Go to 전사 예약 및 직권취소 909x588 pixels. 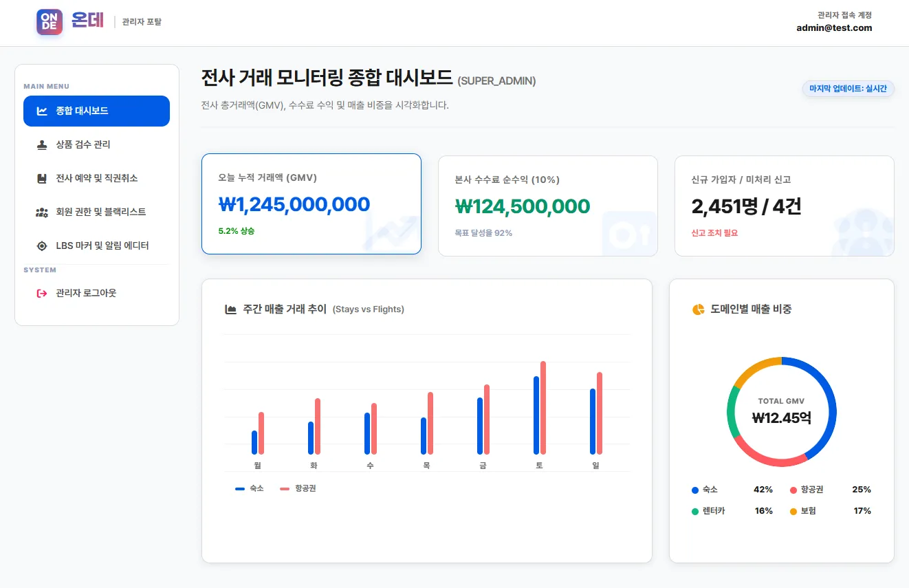(96, 178)
